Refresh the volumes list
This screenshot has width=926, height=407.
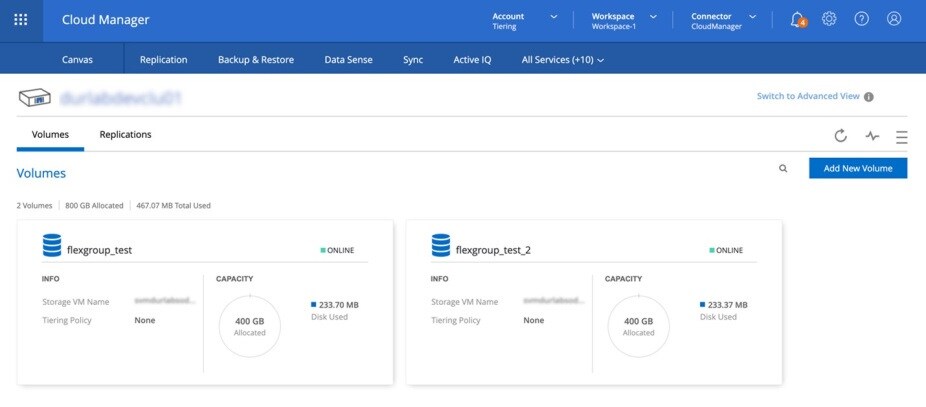(841, 136)
